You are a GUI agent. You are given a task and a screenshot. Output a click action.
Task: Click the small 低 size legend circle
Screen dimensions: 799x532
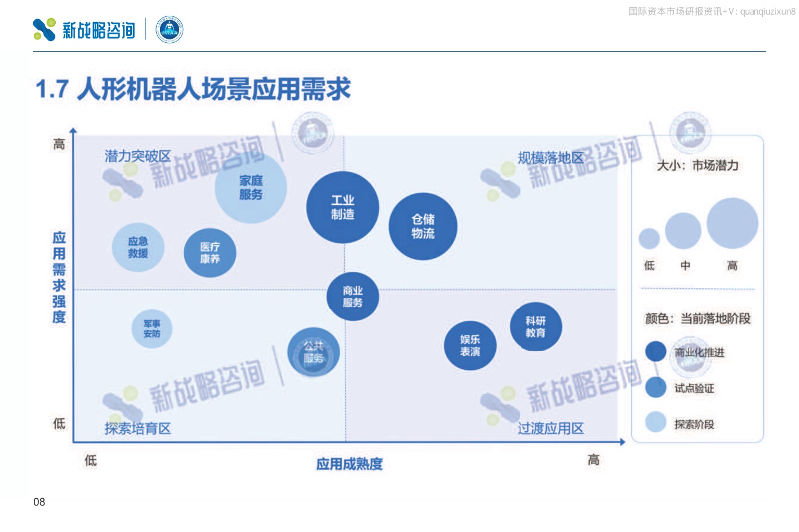tap(649, 239)
